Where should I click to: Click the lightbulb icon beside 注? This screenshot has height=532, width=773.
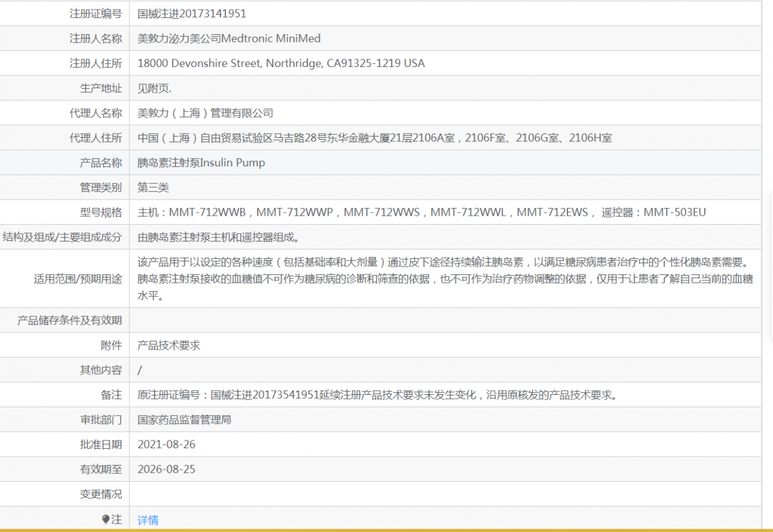106,519
